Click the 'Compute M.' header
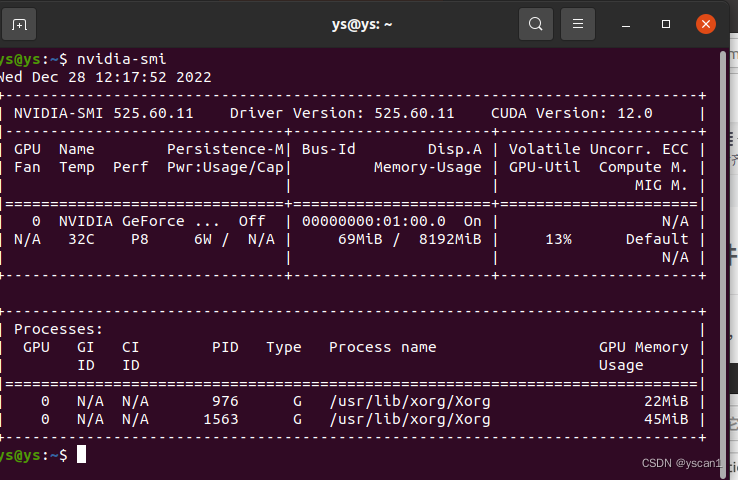The width and height of the screenshot is (738, 480). pyautogui.click(x=643, y=168)
